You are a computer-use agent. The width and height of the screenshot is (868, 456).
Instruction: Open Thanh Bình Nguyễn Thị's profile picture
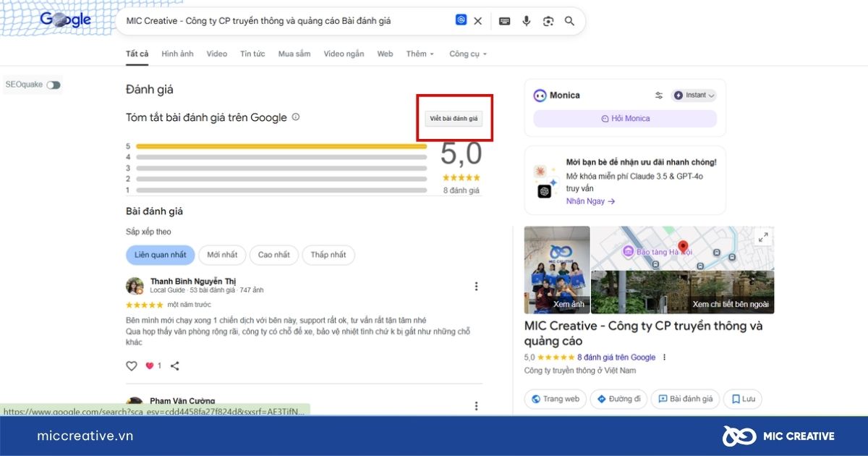pyautogui.click(x=135, y=285)
